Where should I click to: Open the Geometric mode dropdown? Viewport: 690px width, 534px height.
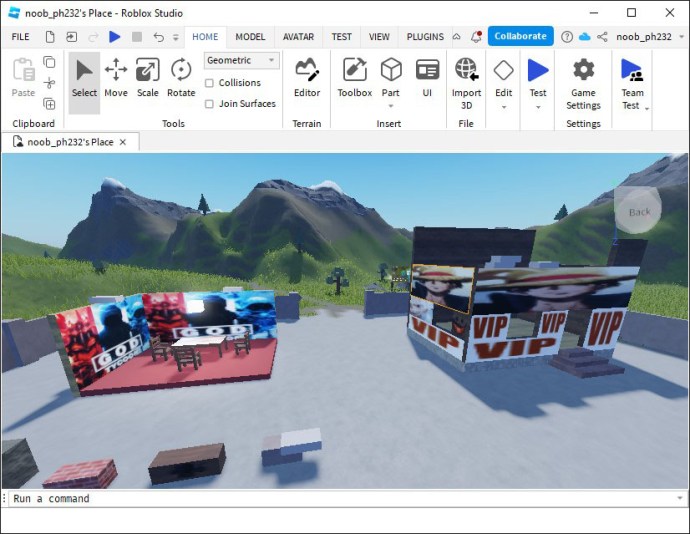click(241, 60)
